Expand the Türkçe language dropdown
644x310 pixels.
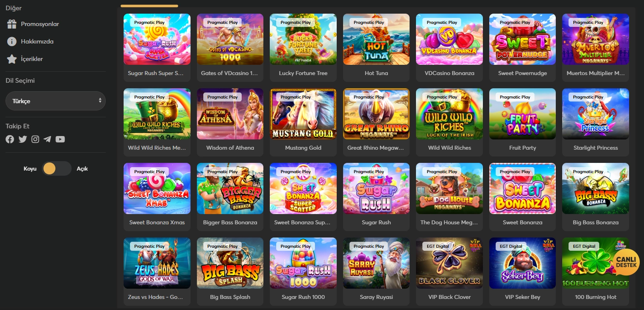point(55,101)
